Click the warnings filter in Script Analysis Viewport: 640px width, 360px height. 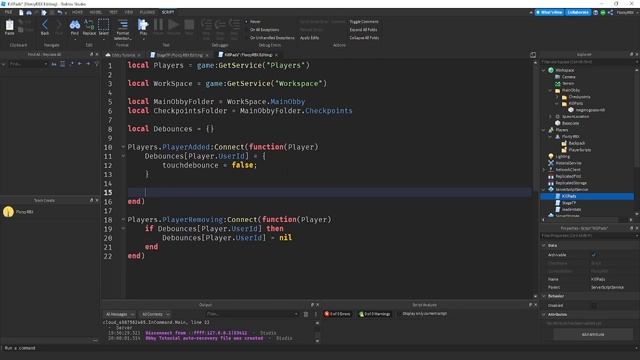(x=375, y=314)
